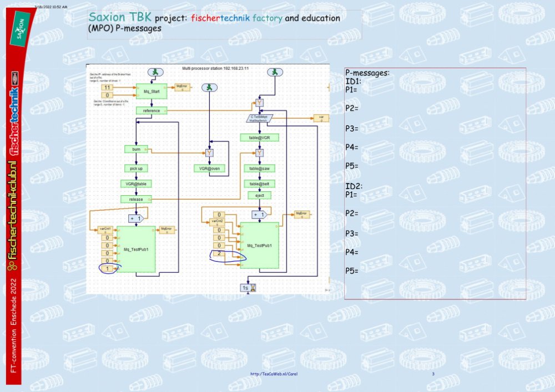Click the Saxion logo badge
Viewport: 555px width, 392px height.
click(21, 29)
